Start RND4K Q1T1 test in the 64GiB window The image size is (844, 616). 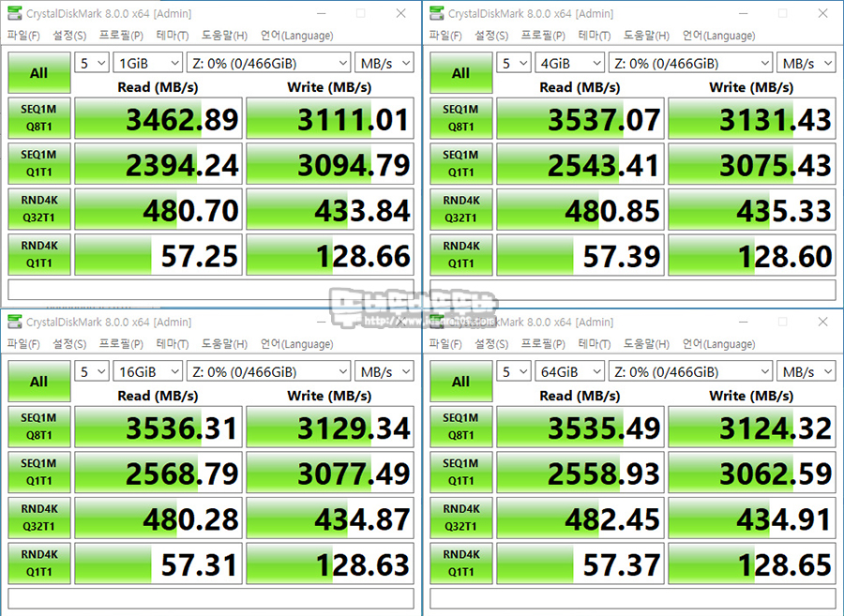(461, 563)
